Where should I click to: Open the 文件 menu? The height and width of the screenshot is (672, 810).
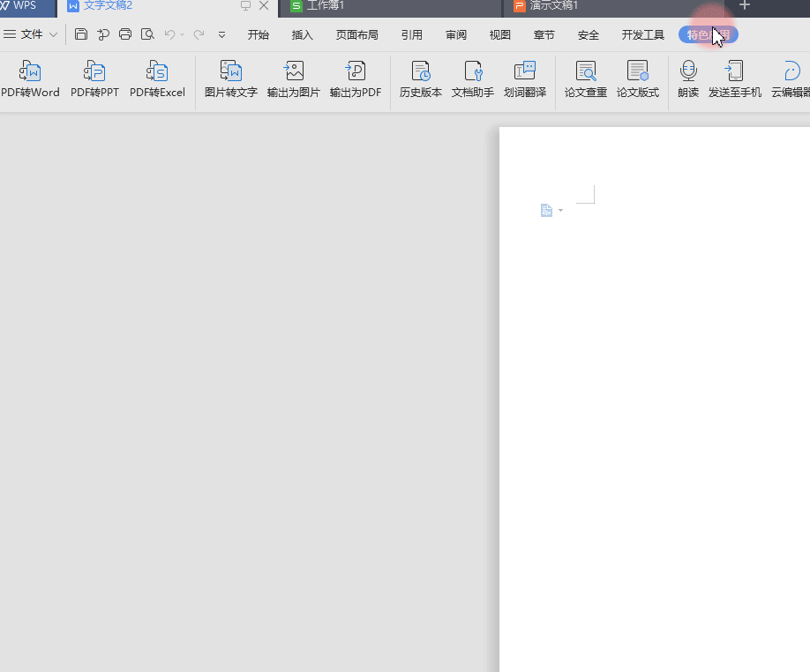tap(31, 34)
